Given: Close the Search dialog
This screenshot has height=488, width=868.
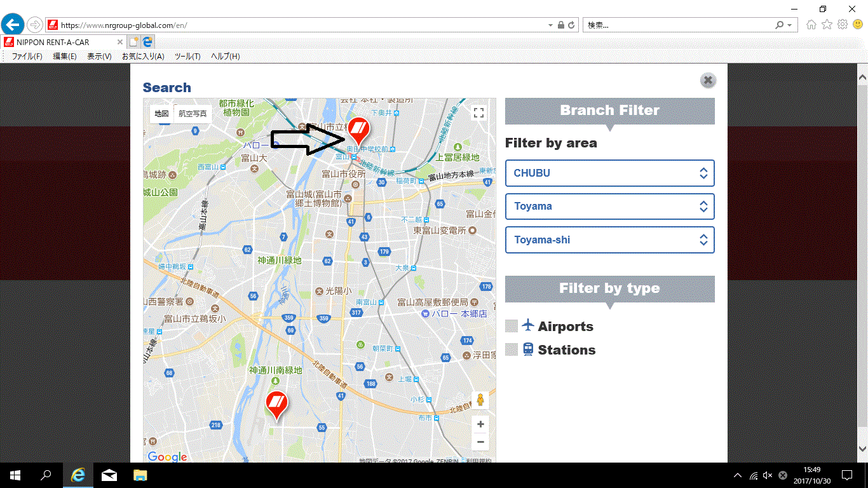Looking at the screenshot, I should [708, 81].
